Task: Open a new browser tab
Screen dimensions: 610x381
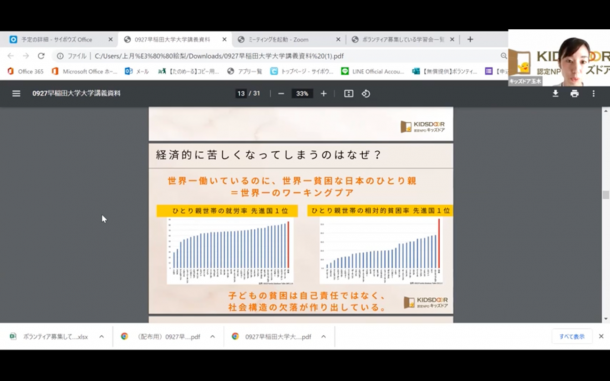Action: click(x=470, y=39)
